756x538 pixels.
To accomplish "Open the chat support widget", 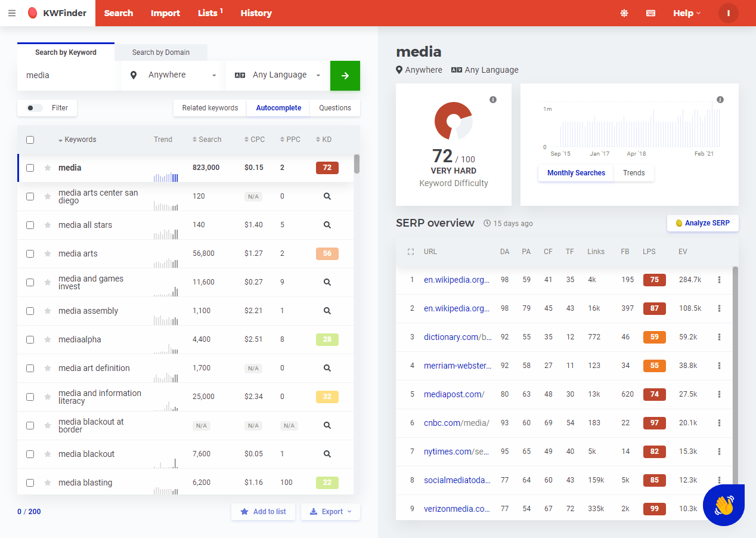I will [x=724, y=505].
